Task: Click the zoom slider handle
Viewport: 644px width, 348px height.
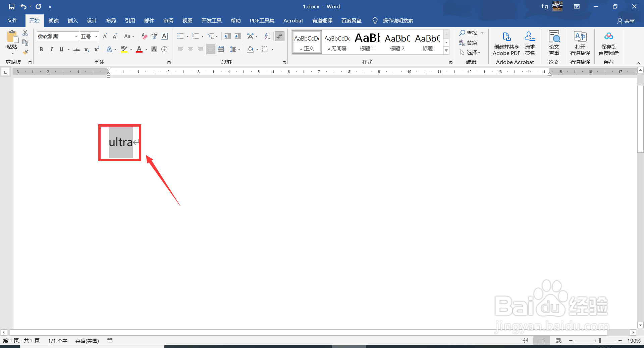Action: [x=600, y=341]
